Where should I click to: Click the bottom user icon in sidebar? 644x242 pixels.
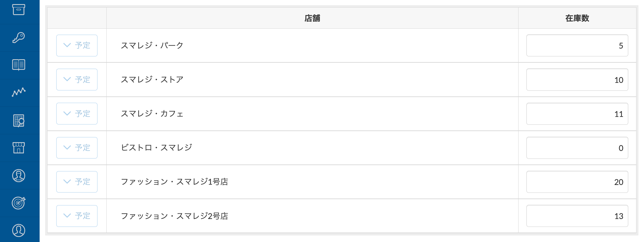(x=19, y=230)
